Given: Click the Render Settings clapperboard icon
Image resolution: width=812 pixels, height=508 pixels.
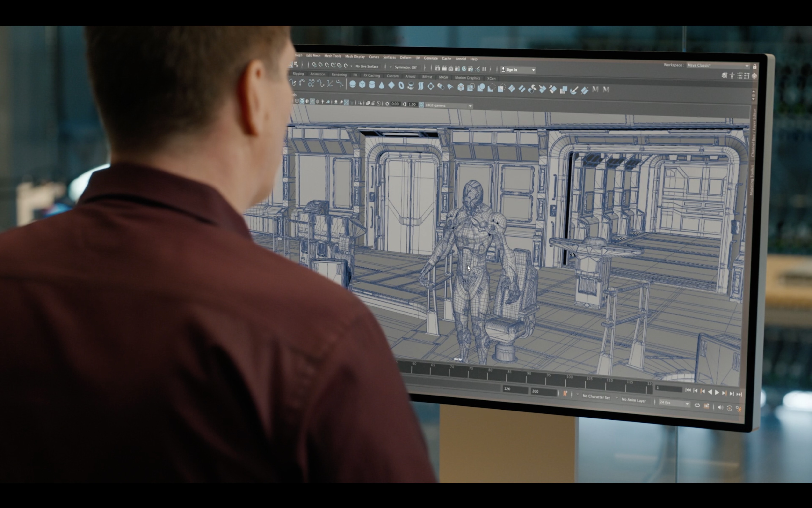Looking at the screenshot, I should [x=457, y=68].
